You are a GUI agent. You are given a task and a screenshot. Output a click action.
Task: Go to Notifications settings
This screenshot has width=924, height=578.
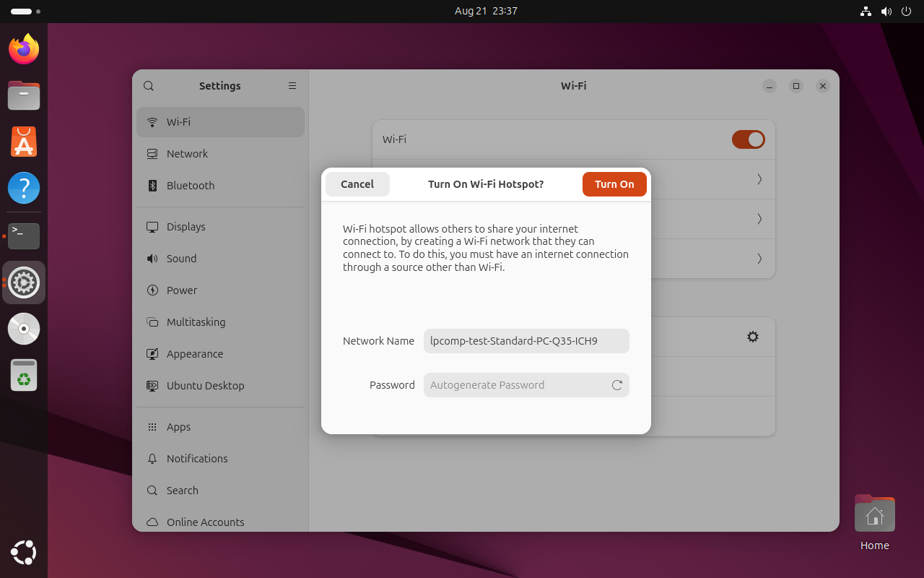pos(220,459)
